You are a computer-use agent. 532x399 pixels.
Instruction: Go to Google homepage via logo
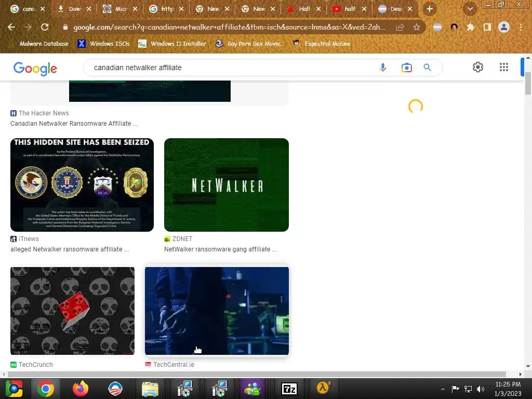click(35, 69)
